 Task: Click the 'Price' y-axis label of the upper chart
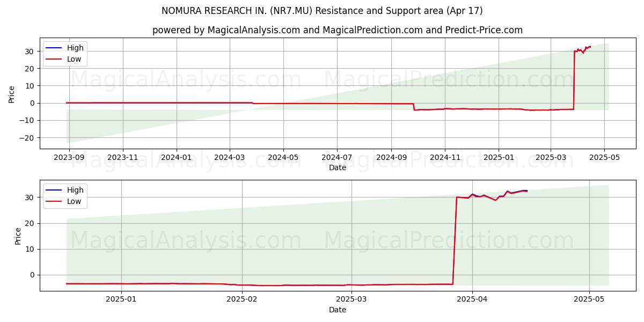coord(12,93)
